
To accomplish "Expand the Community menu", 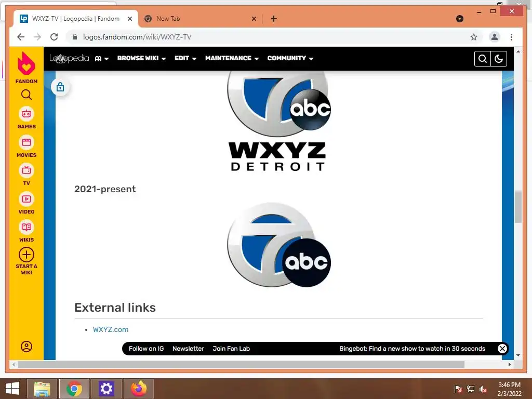I will [290, 58].
